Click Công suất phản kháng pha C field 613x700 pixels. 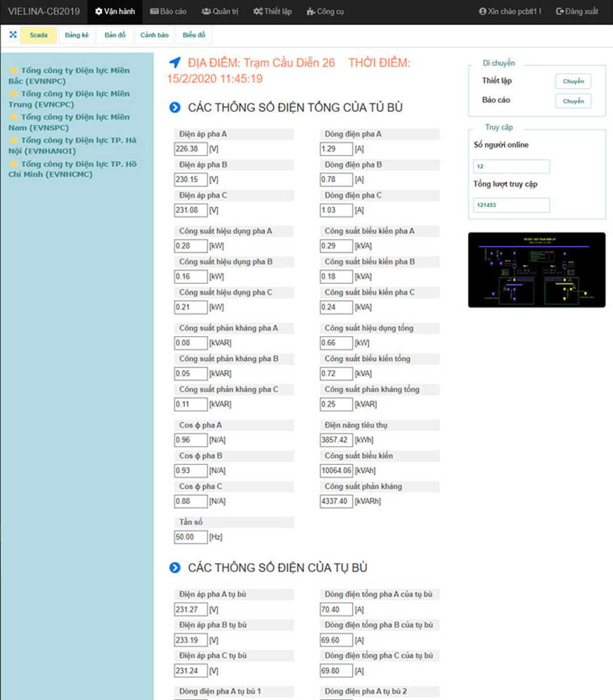click(x=191, y=404)
